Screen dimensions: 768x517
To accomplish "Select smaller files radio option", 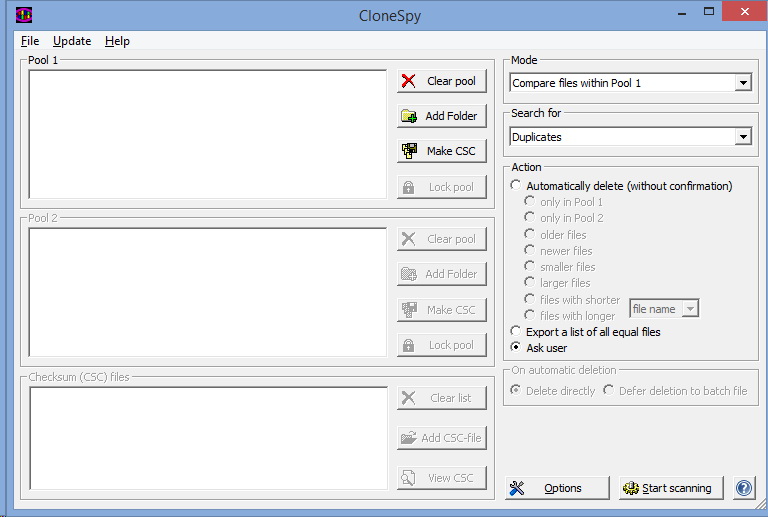I will [x=559, y=267].
